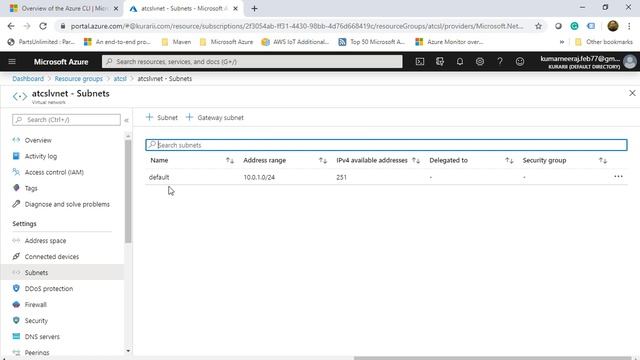
Task: Open the Chrome profile avatar
Action: click(613, 26)
